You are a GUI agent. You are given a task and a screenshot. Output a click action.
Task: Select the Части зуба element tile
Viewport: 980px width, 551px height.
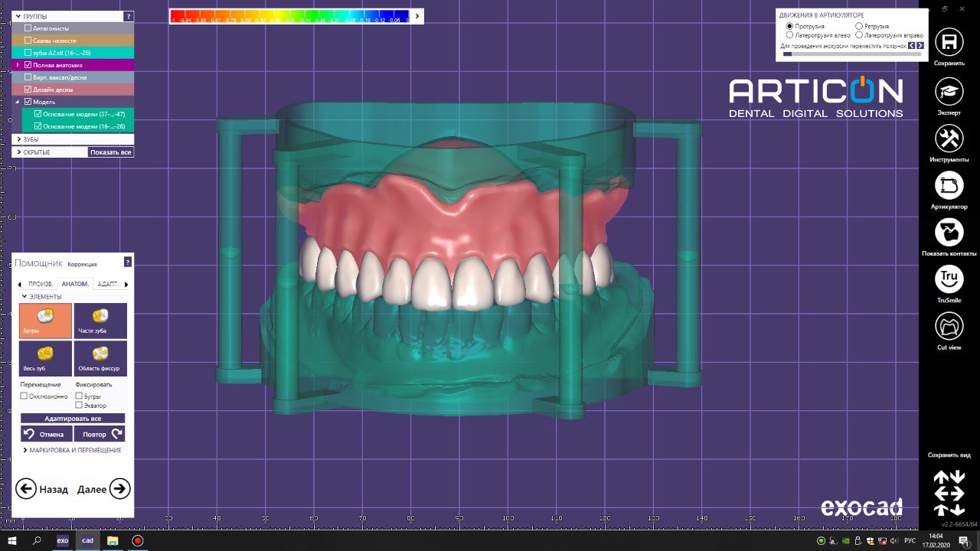pyautogui.click(x=100, y=321)
